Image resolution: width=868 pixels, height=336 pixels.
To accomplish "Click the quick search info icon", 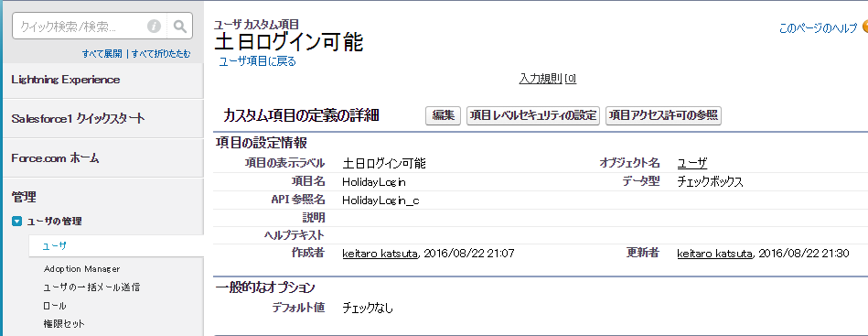I will [x=154, y=26].
